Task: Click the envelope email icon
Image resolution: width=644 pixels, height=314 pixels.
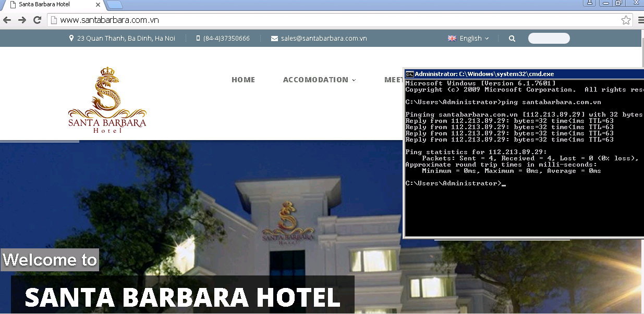Action: click(x=274, y=39)
